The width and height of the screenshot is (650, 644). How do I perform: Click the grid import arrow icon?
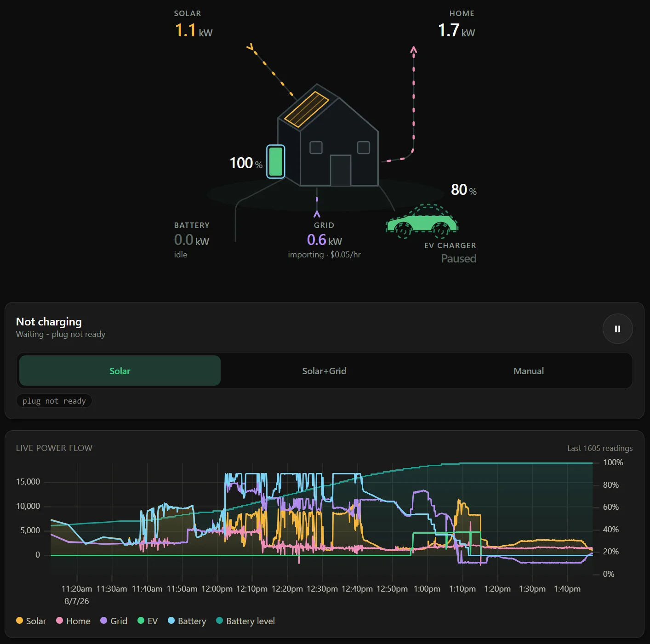coord(317,214)
